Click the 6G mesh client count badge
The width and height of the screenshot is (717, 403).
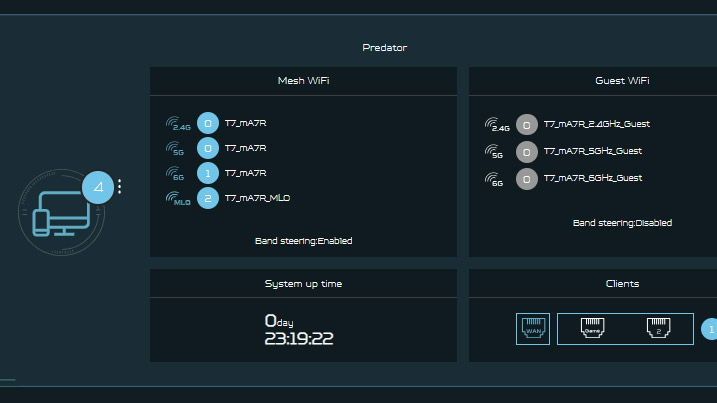click(x=207, y=173)
